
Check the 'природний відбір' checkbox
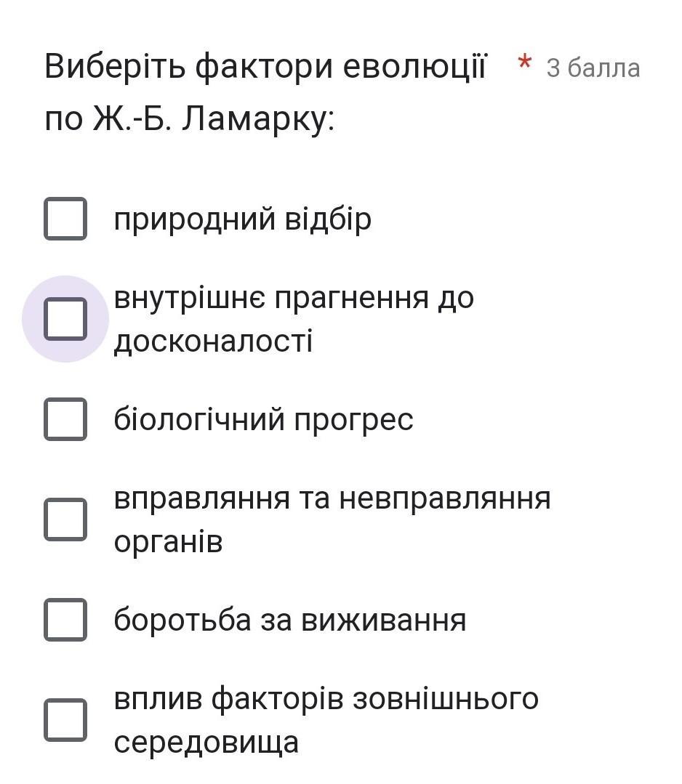tap(65, 219)
